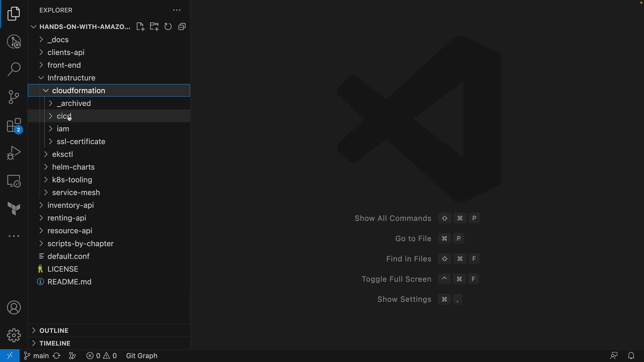Open the Extensions view with badge

click(x=14, y=126)
